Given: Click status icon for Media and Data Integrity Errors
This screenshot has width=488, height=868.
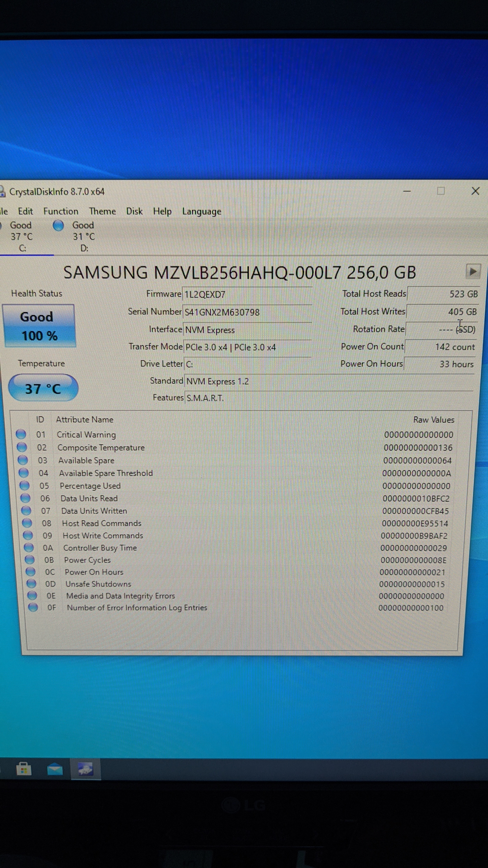Looking at the screenshot, I should (x=32, y=595).
